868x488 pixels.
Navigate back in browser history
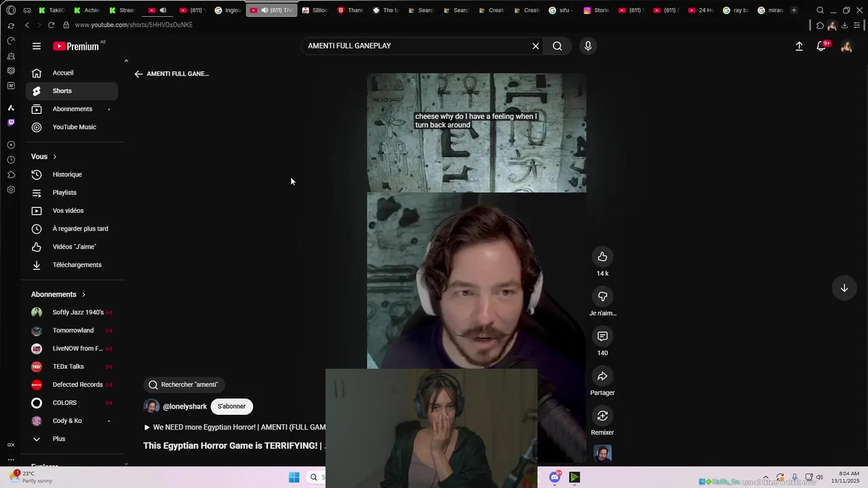click(x=26, y=25)
